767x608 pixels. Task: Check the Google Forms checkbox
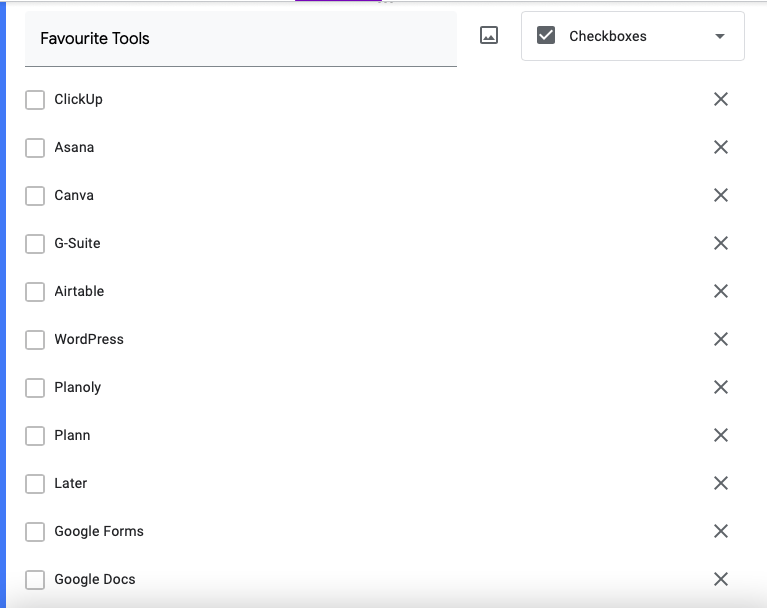tap(35, 532)
